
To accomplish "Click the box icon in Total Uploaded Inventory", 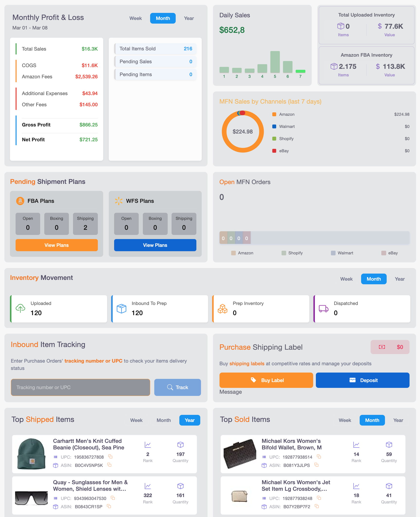I will pos(341,26).
